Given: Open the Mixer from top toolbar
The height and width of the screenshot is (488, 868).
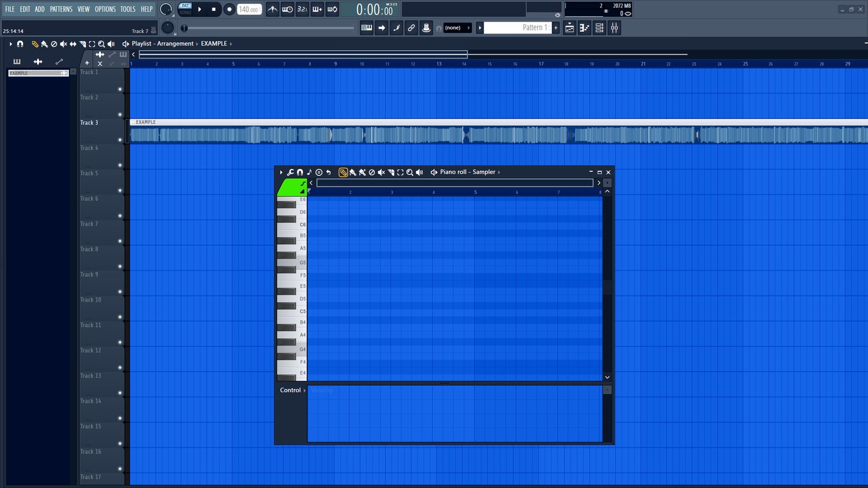Looking at the screenshot, I should [615, 28].
